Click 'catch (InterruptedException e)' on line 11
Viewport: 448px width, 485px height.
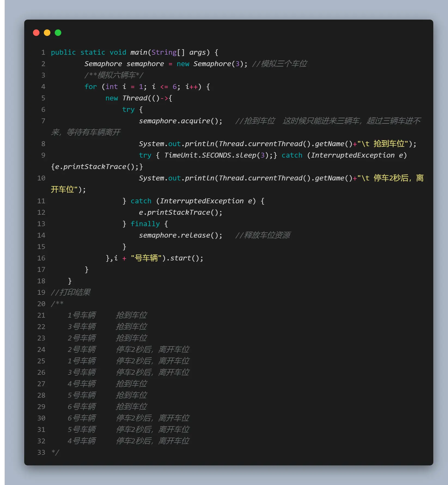pyautogui.click(x=193, y=201)
